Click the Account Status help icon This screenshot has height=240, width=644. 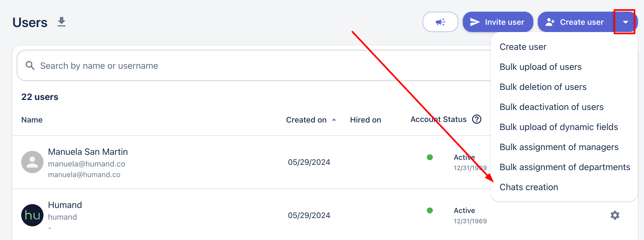pos(476,119)
